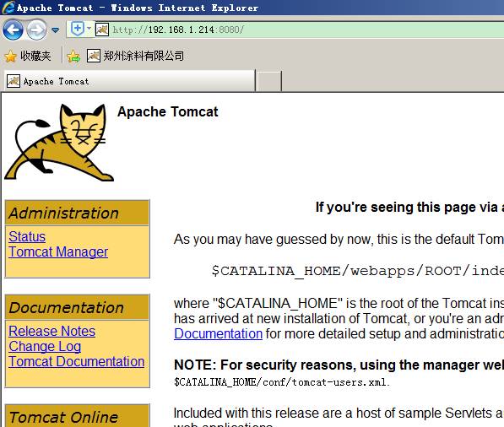
Task: Open the Status link under Administration
Action: pyautogui.click(x=27, y=236)
